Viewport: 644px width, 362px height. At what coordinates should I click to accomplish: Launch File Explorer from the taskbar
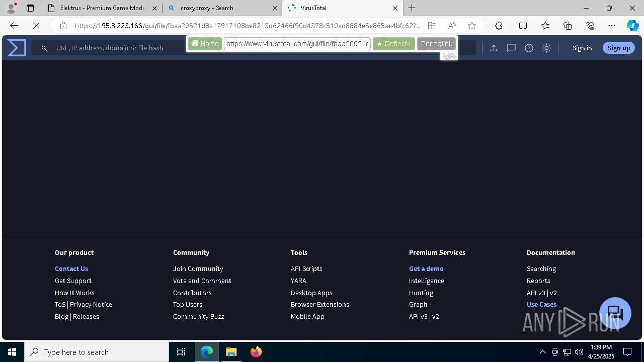(231, 352)
